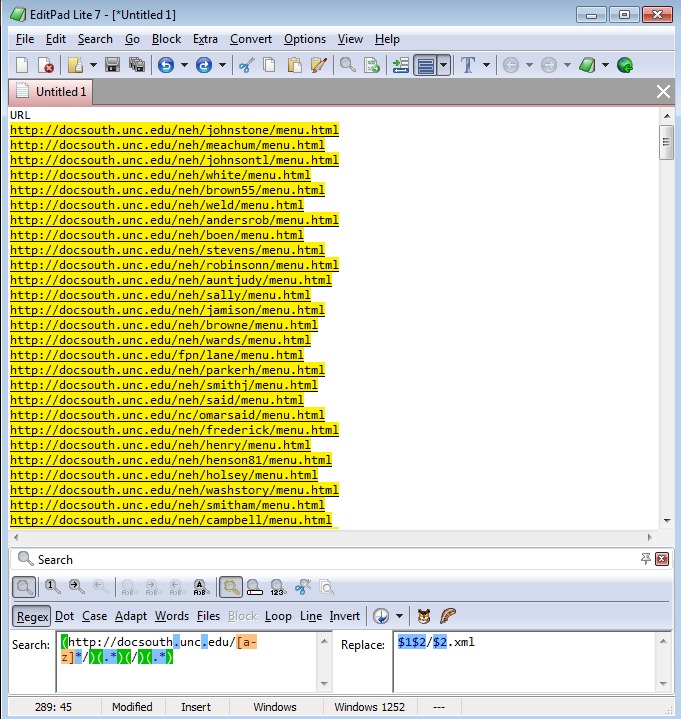Toggle the first magnifier button in search toolbar
The height and width of the screenshot is (719, 681).
pos(24,587)
